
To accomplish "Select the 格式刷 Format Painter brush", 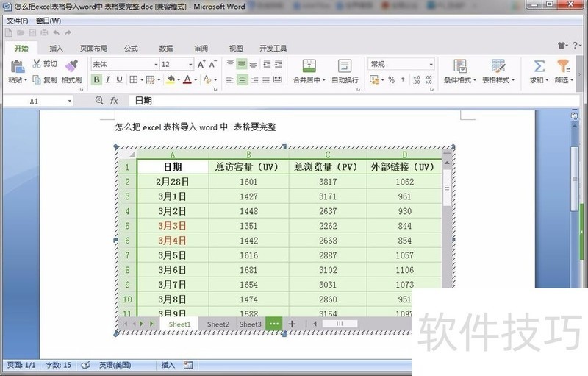I will tap(71, 65).
